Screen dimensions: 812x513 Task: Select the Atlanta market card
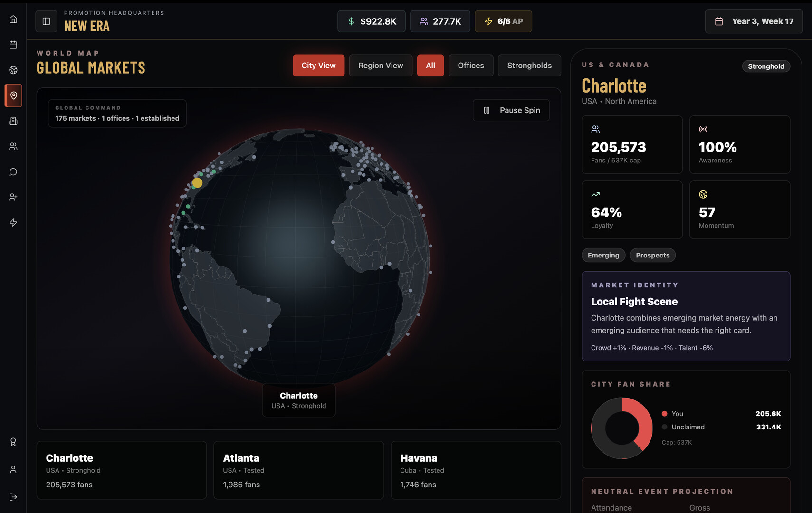point(299,470)
